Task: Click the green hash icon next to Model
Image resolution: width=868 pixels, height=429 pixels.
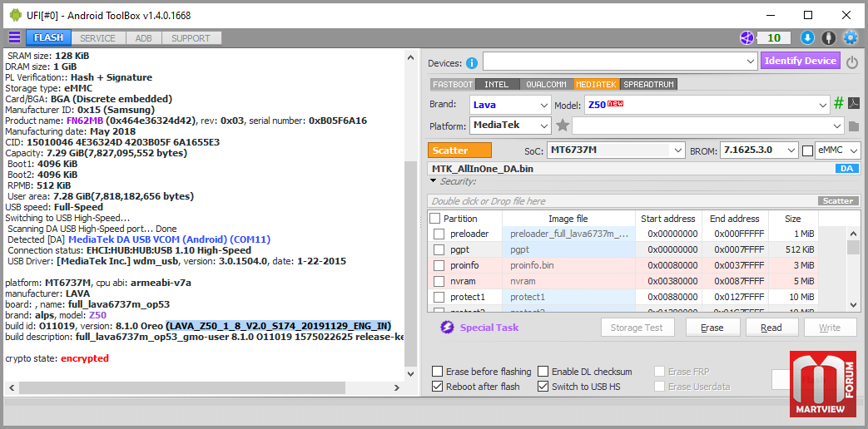Action: point(839,103)
